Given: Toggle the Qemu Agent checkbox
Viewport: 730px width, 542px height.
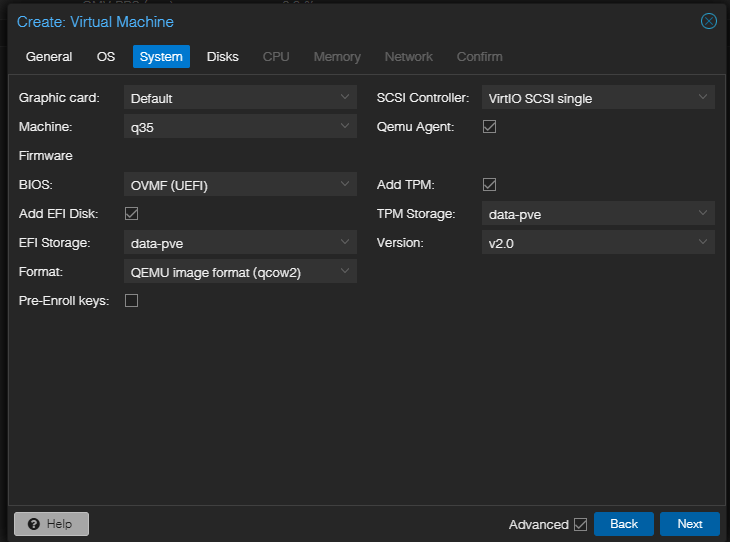Looking at the screenshot, I should (489, 127).
